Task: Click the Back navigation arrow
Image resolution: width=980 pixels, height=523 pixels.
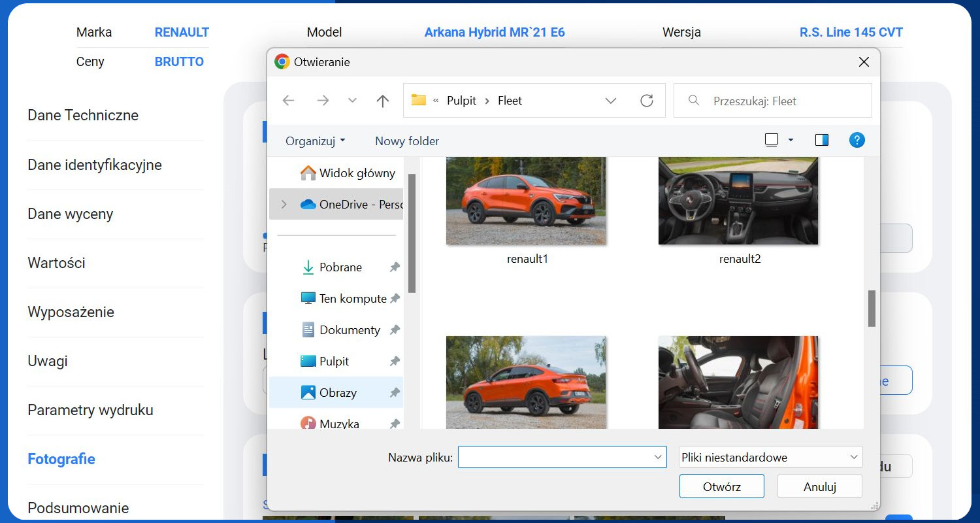Action: click(288, 101)
